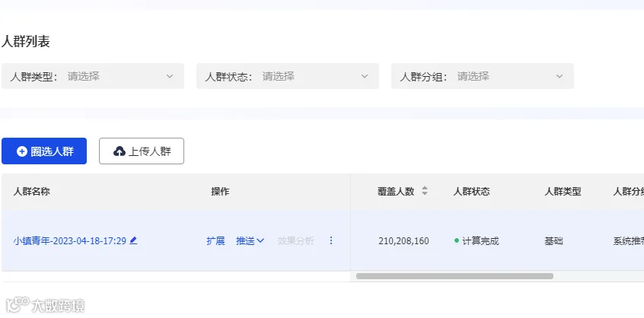Click the 人群状态 column header

[x=471, y=191]
